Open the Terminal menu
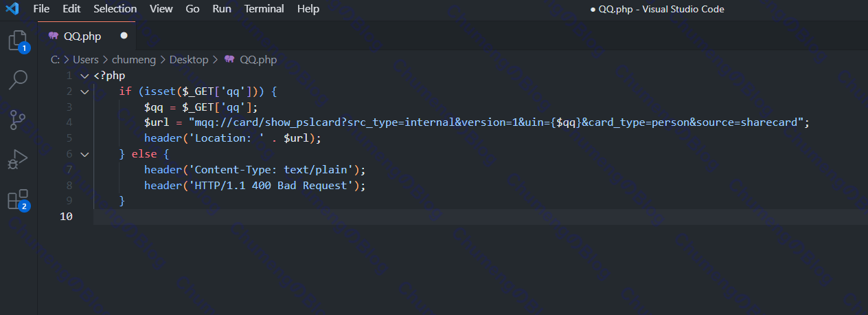868x315 pixels. (264, 9)
